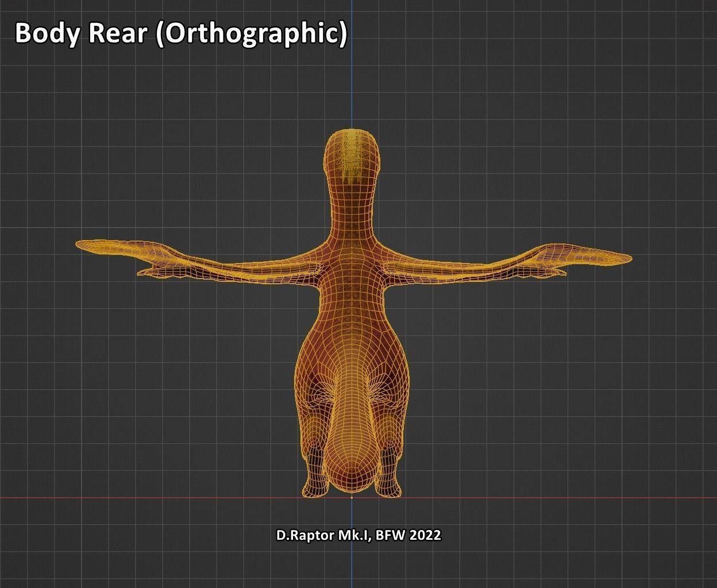Click the 'D.Raptor Mk.I, BFW 2022' caption
Screen dimensions: 717x588
point(358,535)
